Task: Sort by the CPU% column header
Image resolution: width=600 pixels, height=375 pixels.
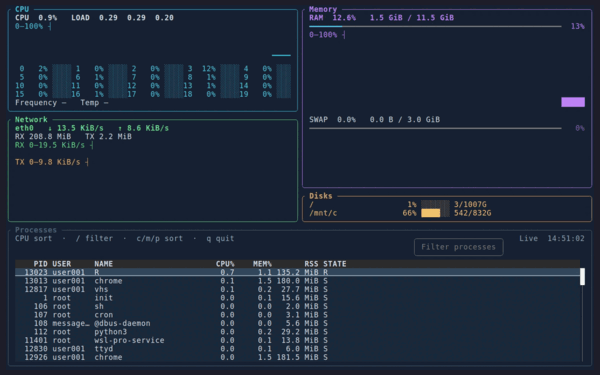Action: click(225, 264)
